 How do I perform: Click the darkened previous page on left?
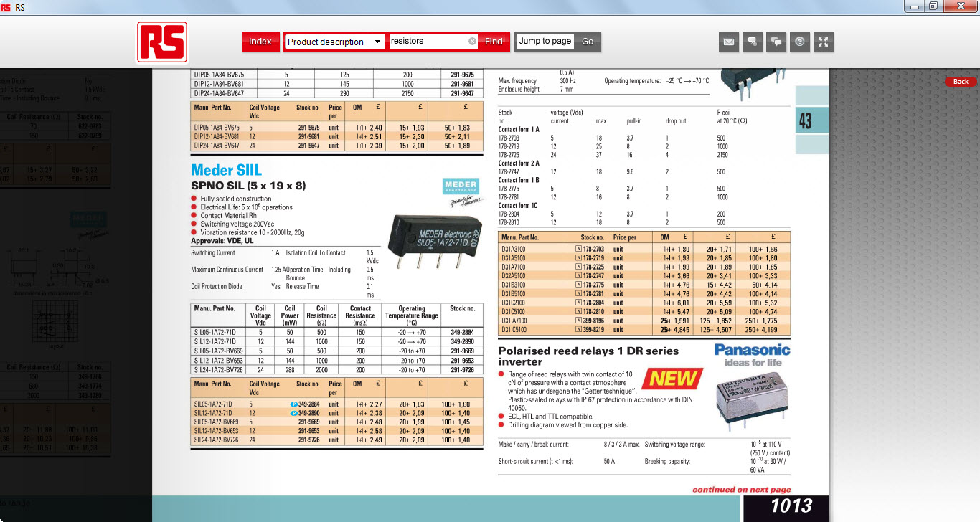(x=75, y=287)
